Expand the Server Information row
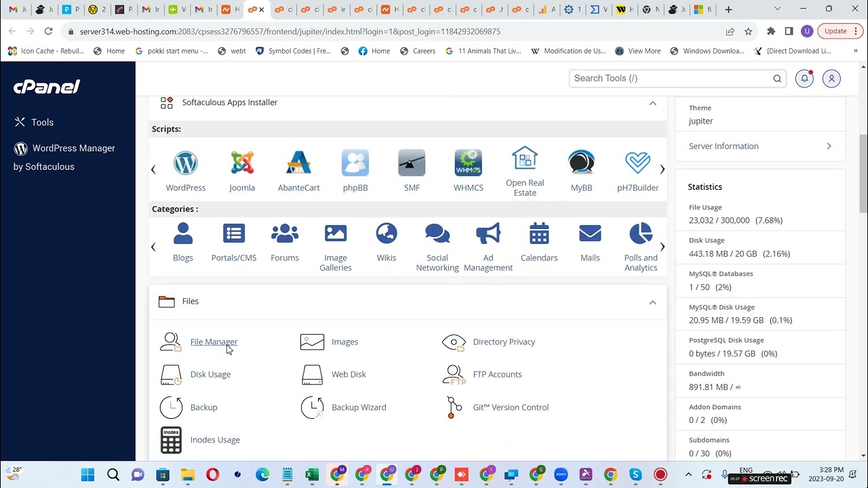The height and width of the screenshot is (488, 868). click(x=760, y=146)
